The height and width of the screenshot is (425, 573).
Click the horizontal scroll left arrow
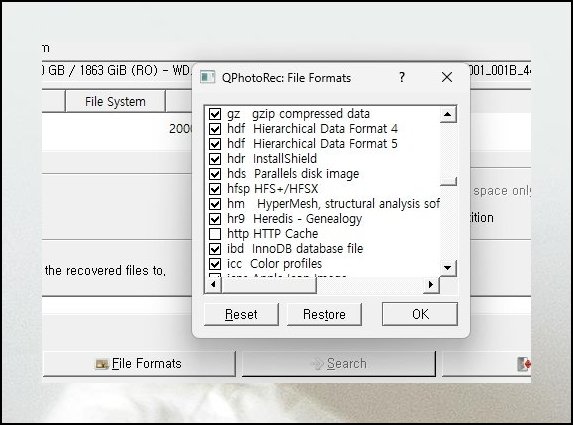click(x=213, y=284)
